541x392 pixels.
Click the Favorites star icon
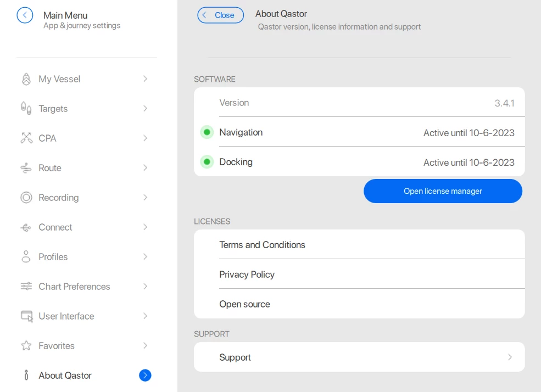point(26,345)
